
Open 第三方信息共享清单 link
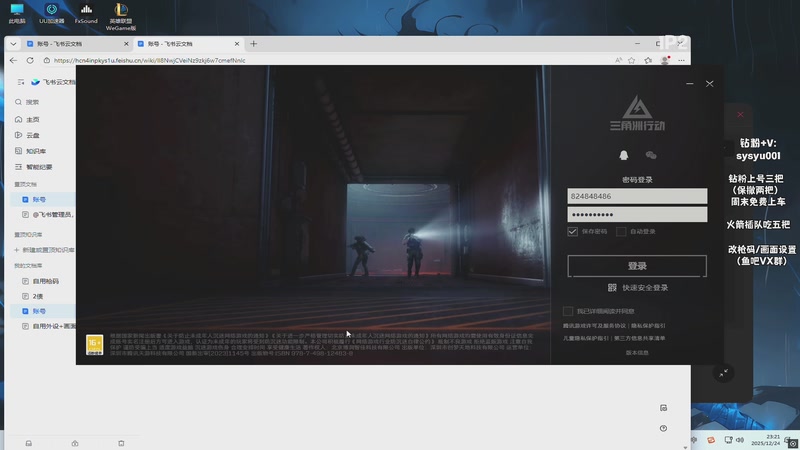[x=640, y=338]
